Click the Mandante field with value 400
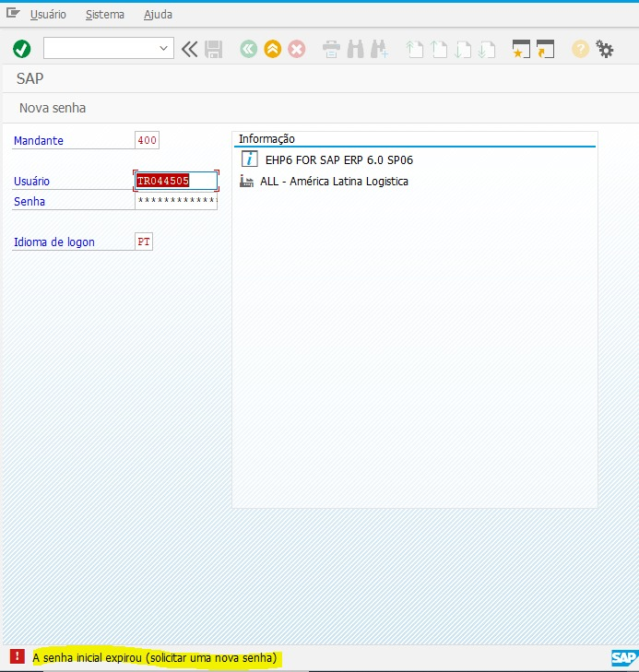The width and height of the screenshot is (639, 672). coord(147,140)
